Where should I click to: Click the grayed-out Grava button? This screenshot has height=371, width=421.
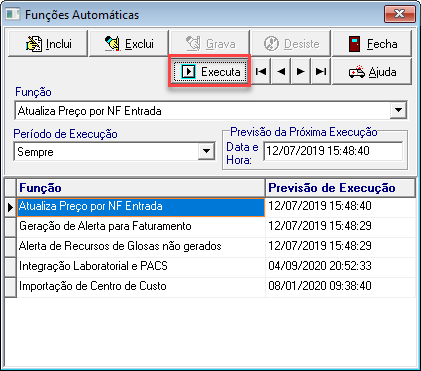pos(210,43)
